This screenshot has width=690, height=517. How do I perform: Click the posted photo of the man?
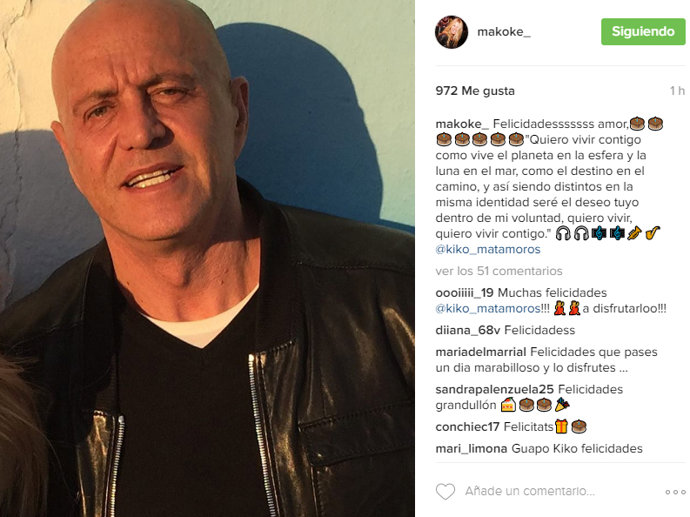tap(207, 258)
